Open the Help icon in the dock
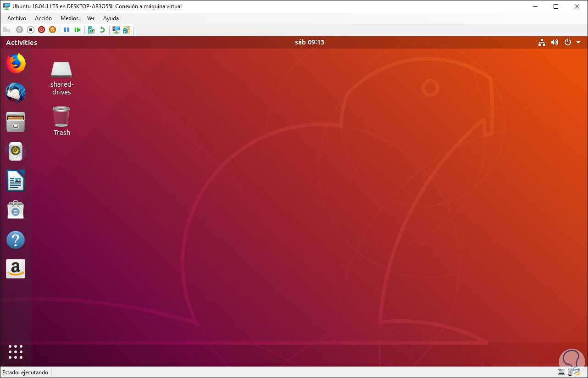 coord(16,239)
